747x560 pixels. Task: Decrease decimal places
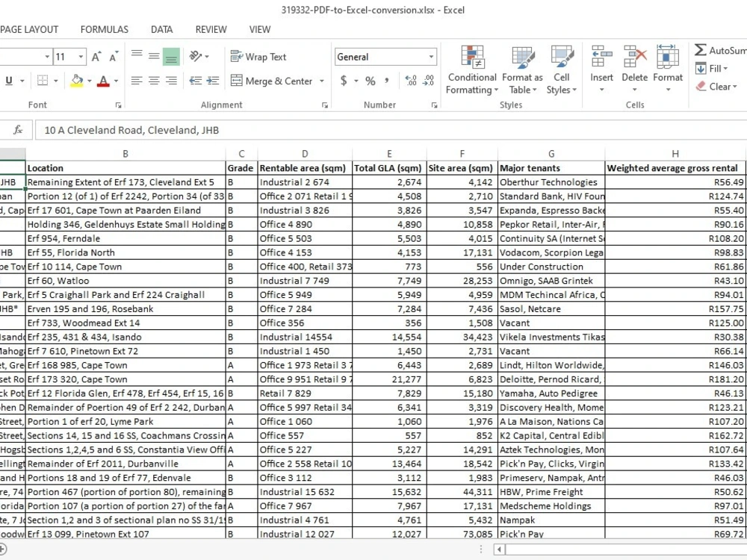[428, 81]
